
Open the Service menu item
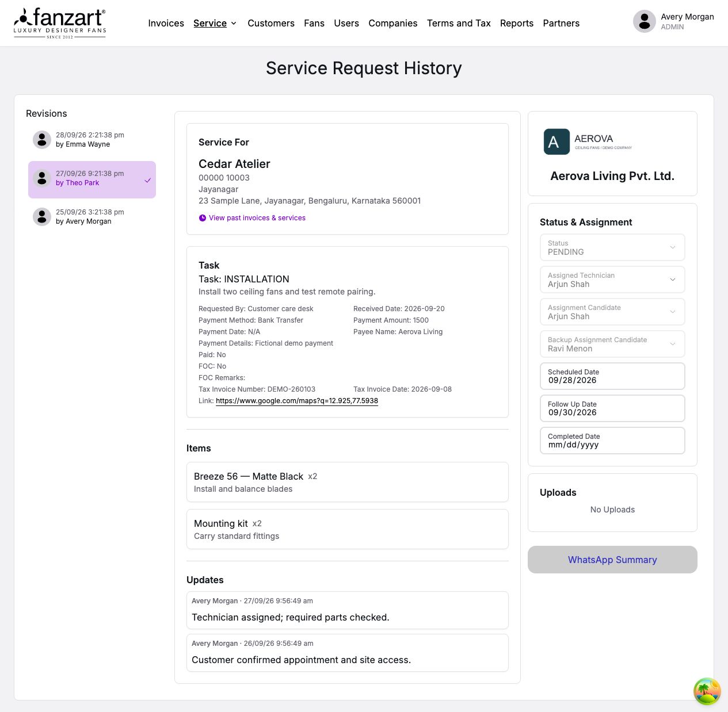pyautogui.click(x=210, y=23)
